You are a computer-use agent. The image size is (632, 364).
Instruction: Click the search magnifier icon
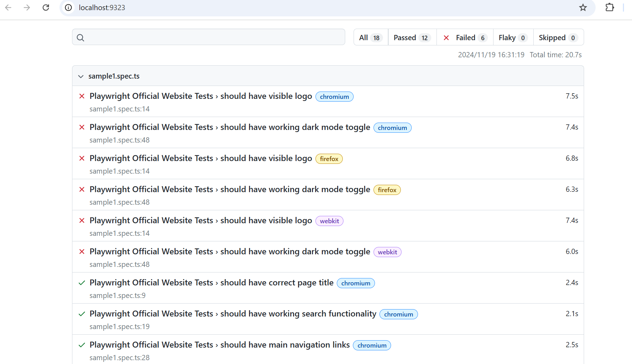click(x=81, y=37)
